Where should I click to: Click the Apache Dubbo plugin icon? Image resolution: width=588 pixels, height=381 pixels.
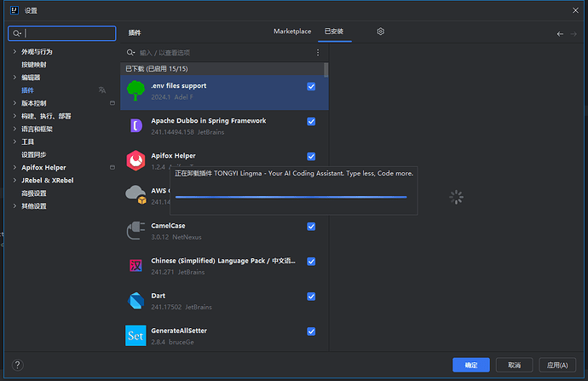[x=135, y=125]
